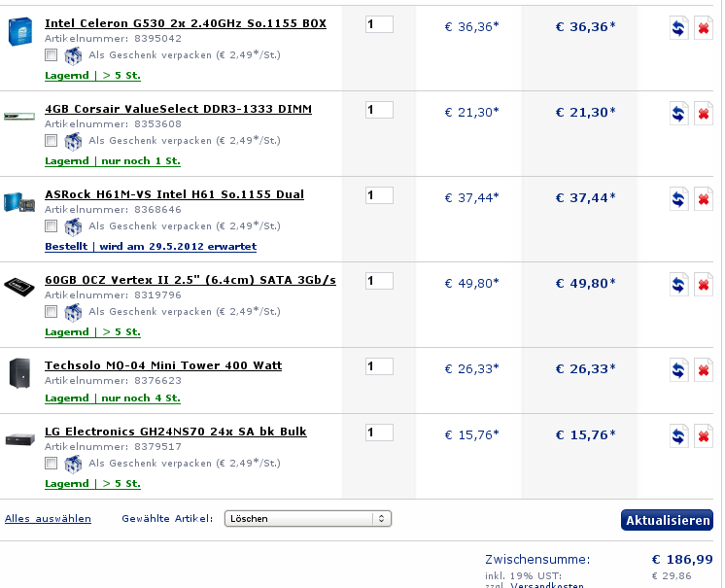The width and height of the screenshot is (725, 588).
Task: Click quantity field for Techsolo MO-04
Action: point(379,366)
